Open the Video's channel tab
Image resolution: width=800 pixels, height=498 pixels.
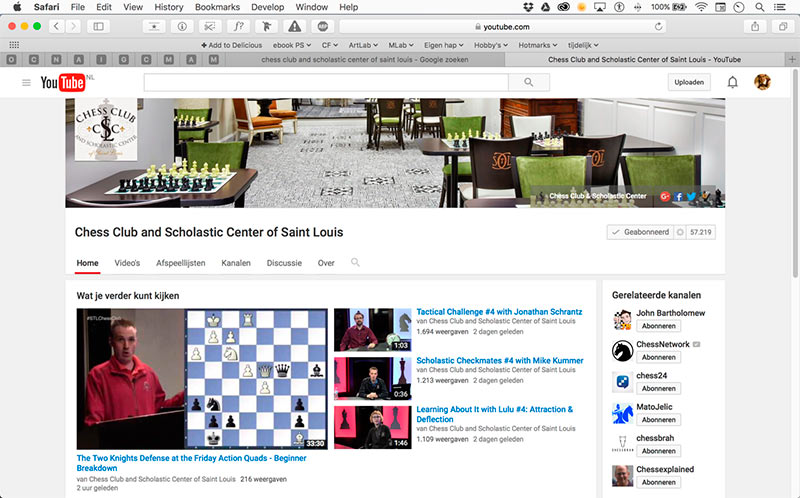tap(127, 263)
